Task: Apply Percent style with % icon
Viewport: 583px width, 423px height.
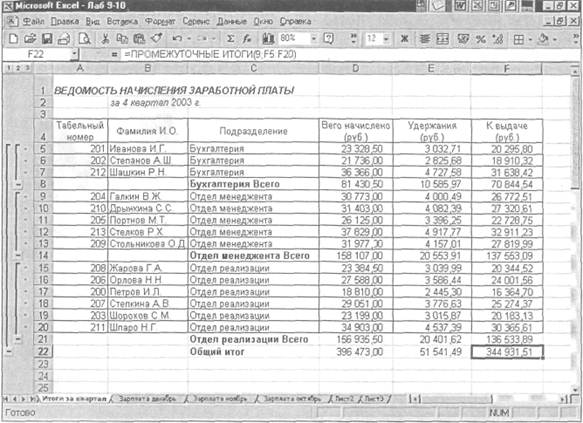Action: point(481,39)
